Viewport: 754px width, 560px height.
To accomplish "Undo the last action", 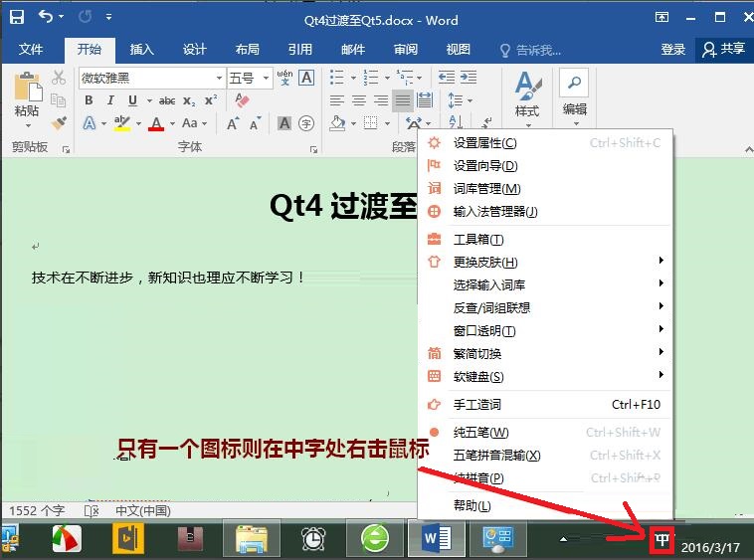I will pyautogui.click(x=46, y=17).
